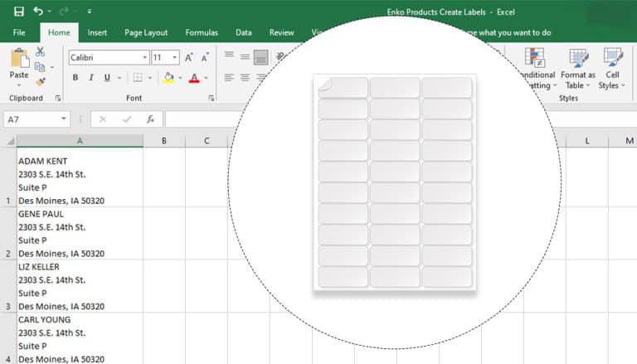The height and width of the screenshot is (364, 637).
Task: Toggle Bold formatting
Action: [75, 78]
